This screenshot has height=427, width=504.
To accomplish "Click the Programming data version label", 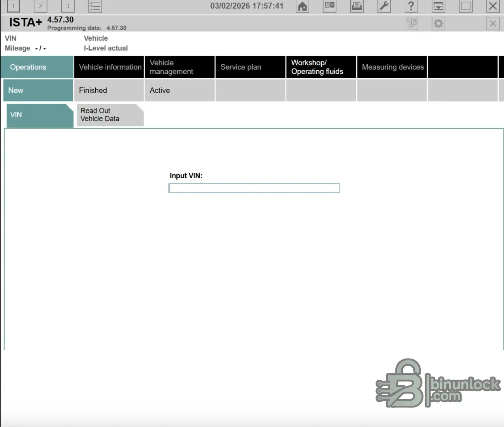I will 87,28.
